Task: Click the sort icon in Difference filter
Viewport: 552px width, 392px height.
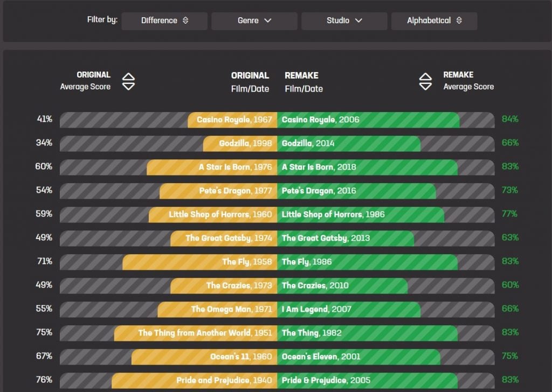Action: coord(185,20)
